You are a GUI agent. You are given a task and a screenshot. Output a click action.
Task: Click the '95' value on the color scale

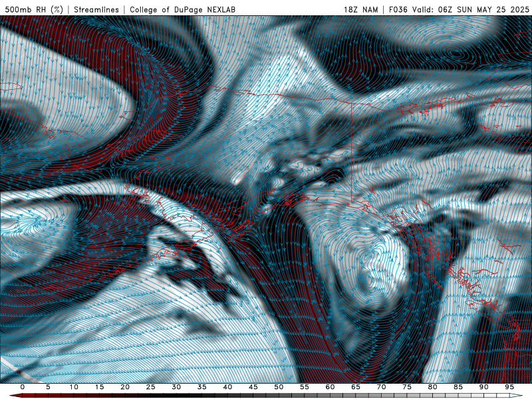[x=509, y=387]
